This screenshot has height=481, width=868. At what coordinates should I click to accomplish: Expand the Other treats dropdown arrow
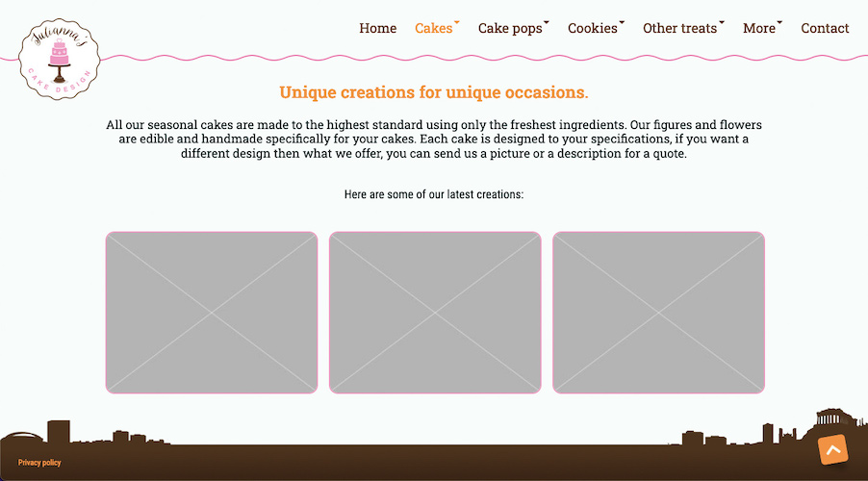[x=722, y=21]
